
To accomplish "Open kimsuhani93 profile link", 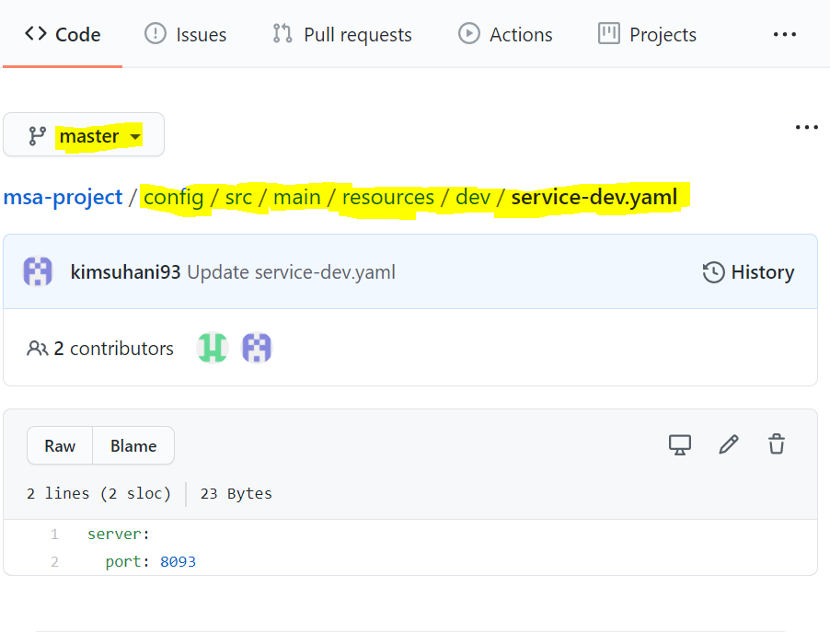I will (125, 272).
